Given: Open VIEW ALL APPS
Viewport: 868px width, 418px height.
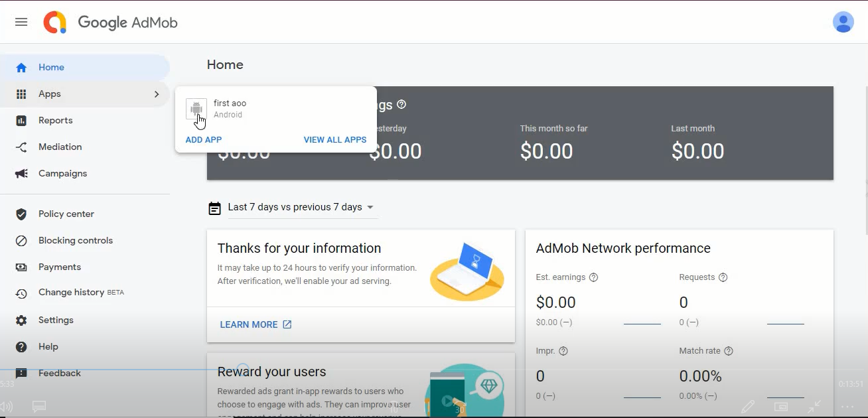Looking at the screenshot, I should 334,139.
